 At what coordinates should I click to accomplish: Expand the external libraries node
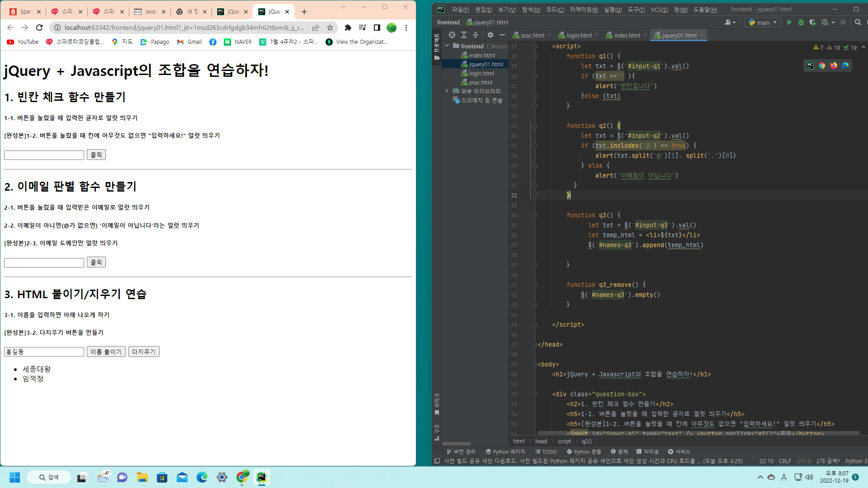[x=447, y=91]
